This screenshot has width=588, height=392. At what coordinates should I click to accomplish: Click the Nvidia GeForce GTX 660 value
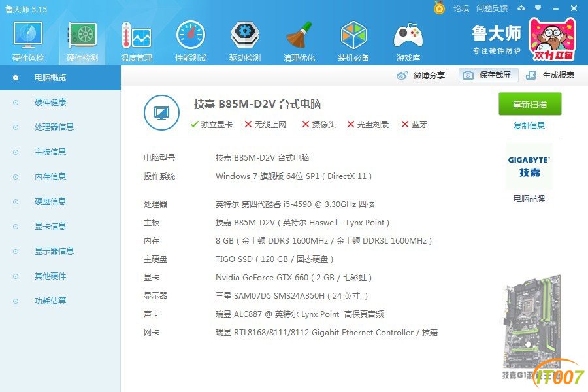coord(293,278)
